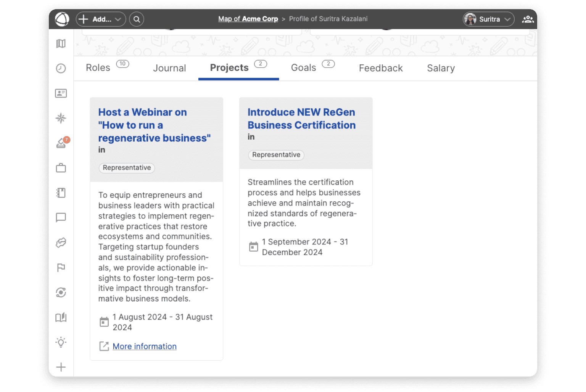The image size is (586, 392).
Task: Open the stamp icon with notification badge
Action: click(x=61, y=143)
